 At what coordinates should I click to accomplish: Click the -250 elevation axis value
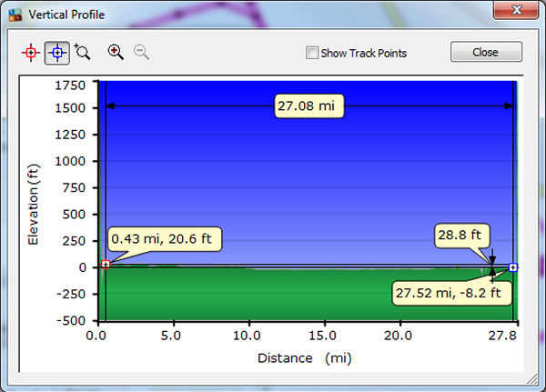tap(71, 294)
